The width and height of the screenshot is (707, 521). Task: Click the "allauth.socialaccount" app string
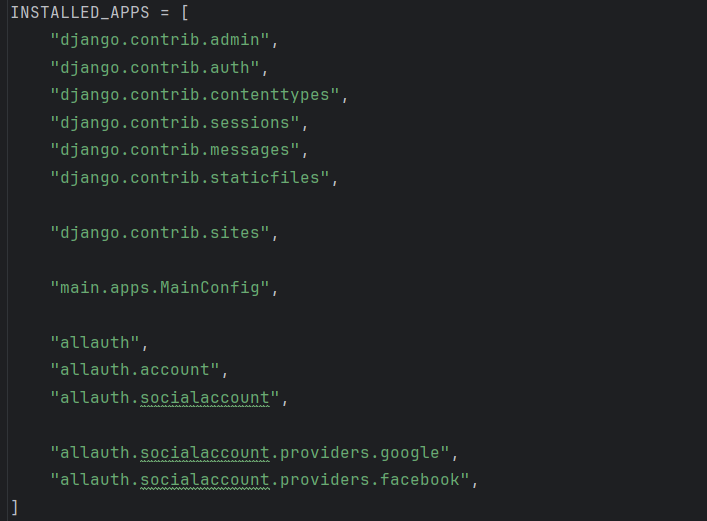coord(166,398)
